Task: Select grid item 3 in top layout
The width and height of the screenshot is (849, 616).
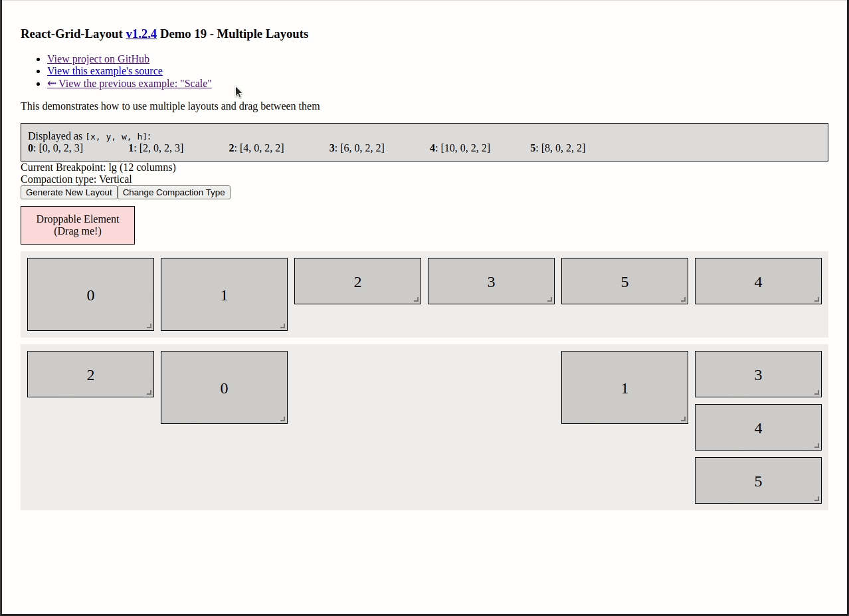Action: 491,281
